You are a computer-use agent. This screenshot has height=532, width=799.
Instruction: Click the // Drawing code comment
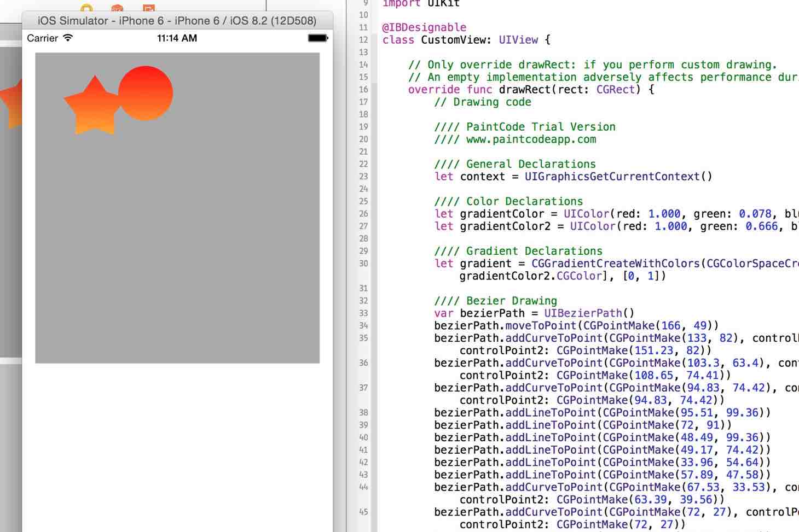[483, 102]
